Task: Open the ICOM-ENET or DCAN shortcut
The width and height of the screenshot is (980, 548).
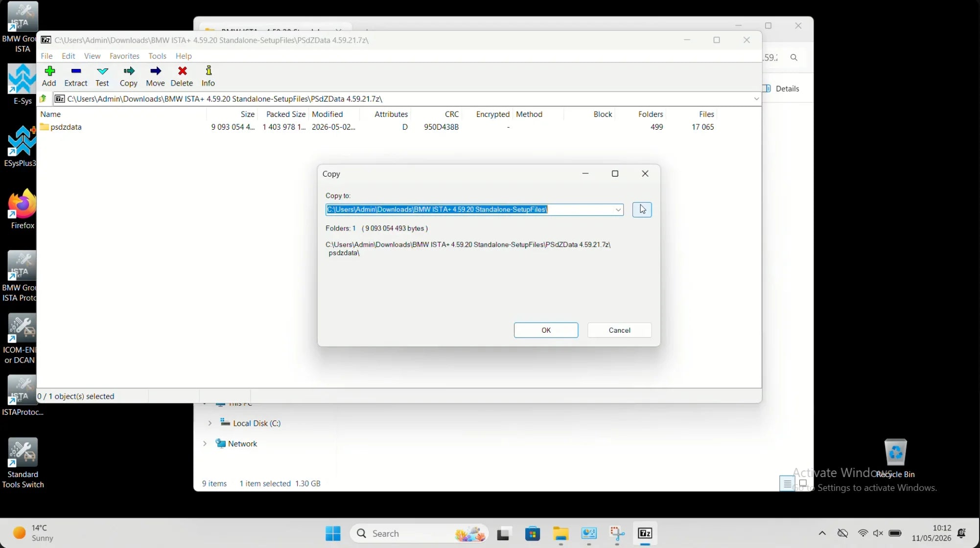Action: 20,339
